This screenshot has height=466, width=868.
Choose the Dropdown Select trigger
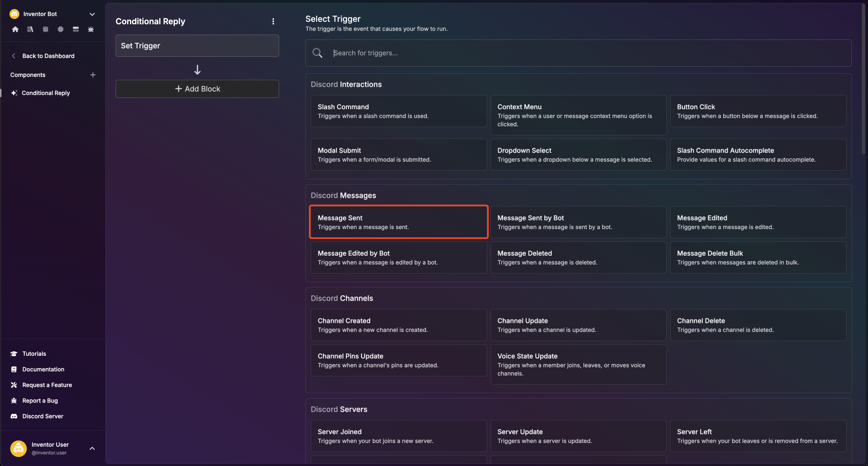coord(578,155)
